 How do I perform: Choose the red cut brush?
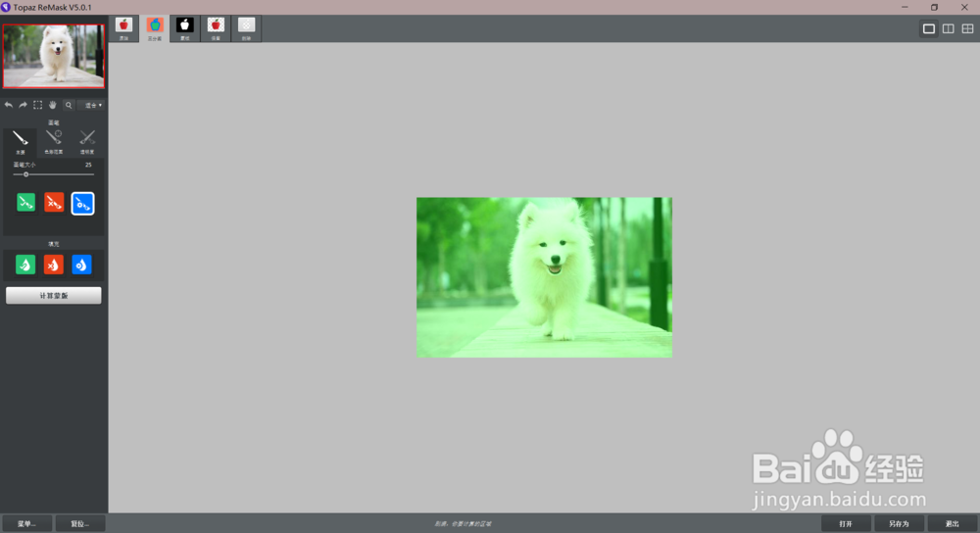click(x=54, y=203)
